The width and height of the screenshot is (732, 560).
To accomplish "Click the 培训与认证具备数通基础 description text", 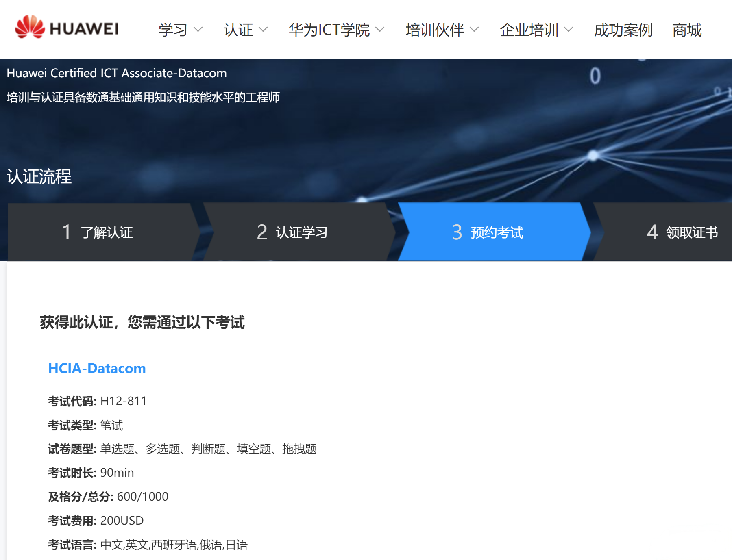I will pos(143,98).
